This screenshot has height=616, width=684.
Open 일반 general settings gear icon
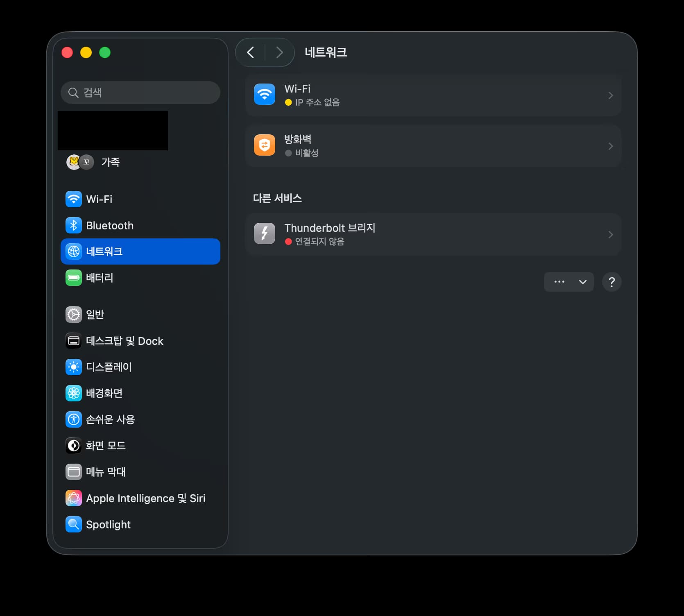tap(74, 315)
